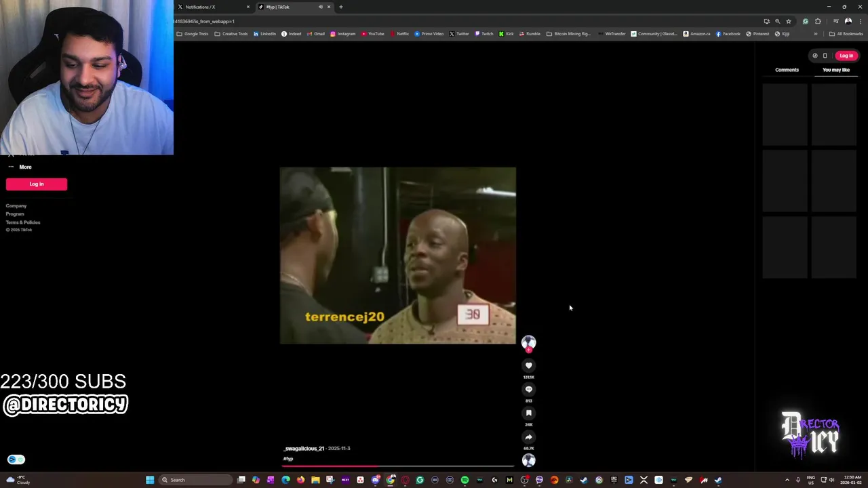
Task: Open Task View on the taskbar
Action: pyautogui.click(x=241, y=480)
